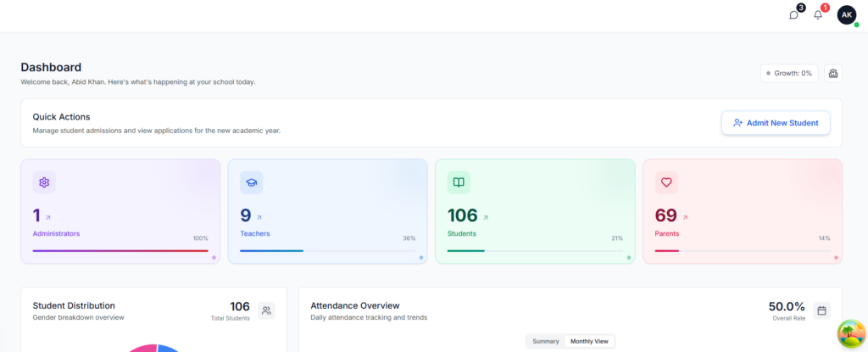This screenshot has height=352, width=868.
Task: Click the Administrators progress bar
Action: [x=120, y=250]
